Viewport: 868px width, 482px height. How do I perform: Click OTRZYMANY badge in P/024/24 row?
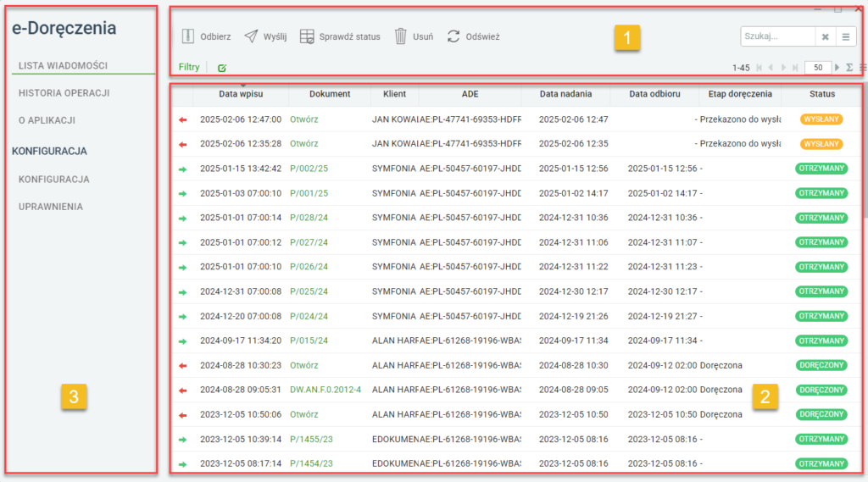click(821, 316)
